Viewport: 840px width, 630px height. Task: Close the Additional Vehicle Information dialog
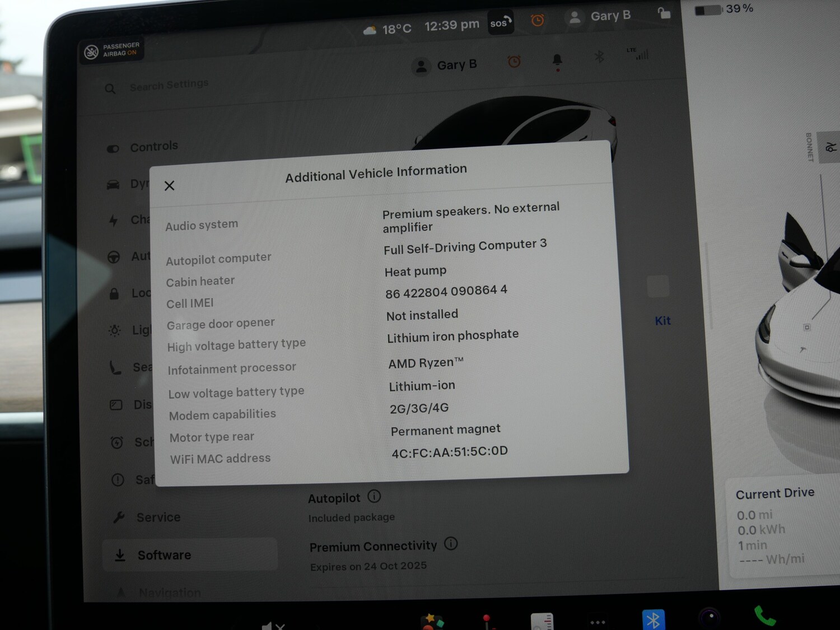[170, 185]
